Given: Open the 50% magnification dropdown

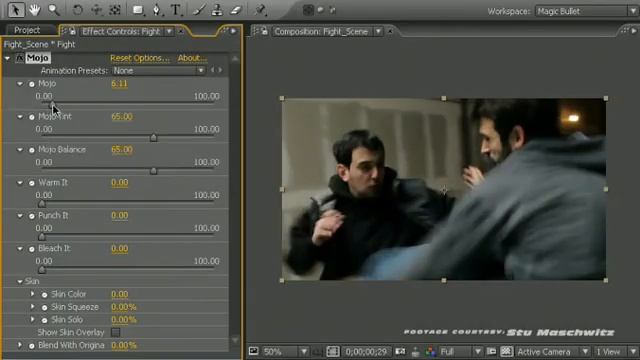Looking at the screenshot, I should [285, 351].
